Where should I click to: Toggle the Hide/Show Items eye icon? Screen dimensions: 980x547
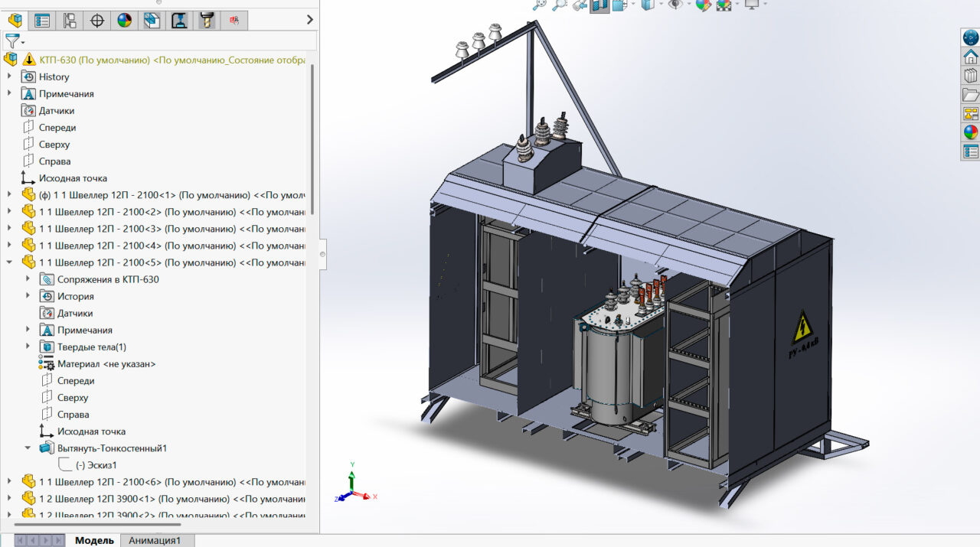click(675, 5)
